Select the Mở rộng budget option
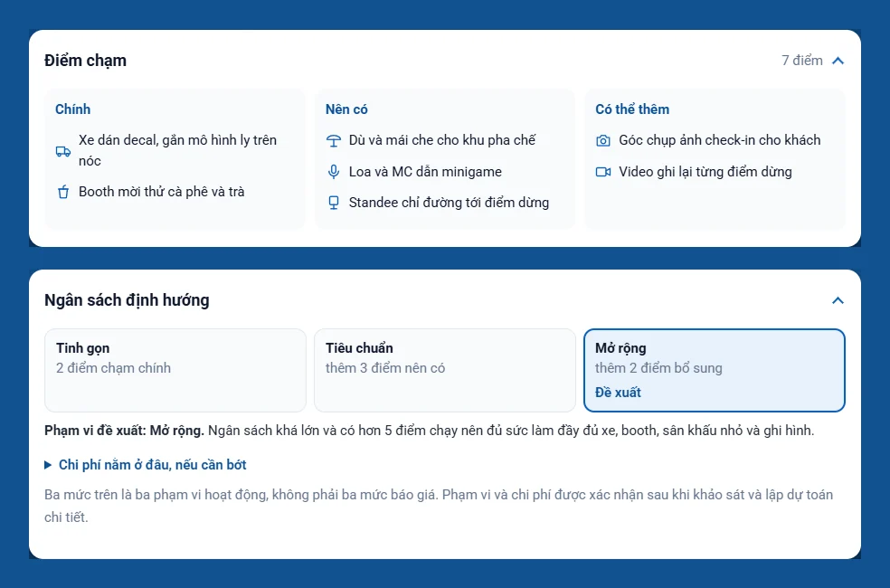 click(714, 370)
